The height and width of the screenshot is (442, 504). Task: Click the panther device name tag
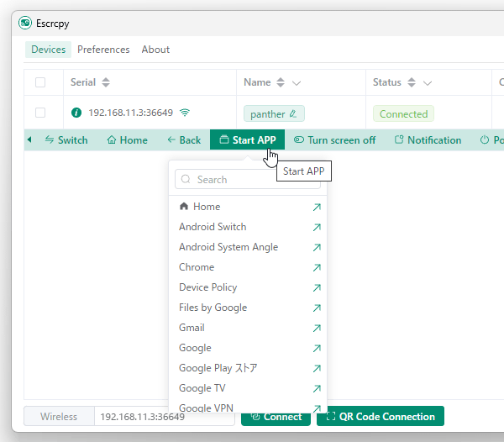click(274, 113)
